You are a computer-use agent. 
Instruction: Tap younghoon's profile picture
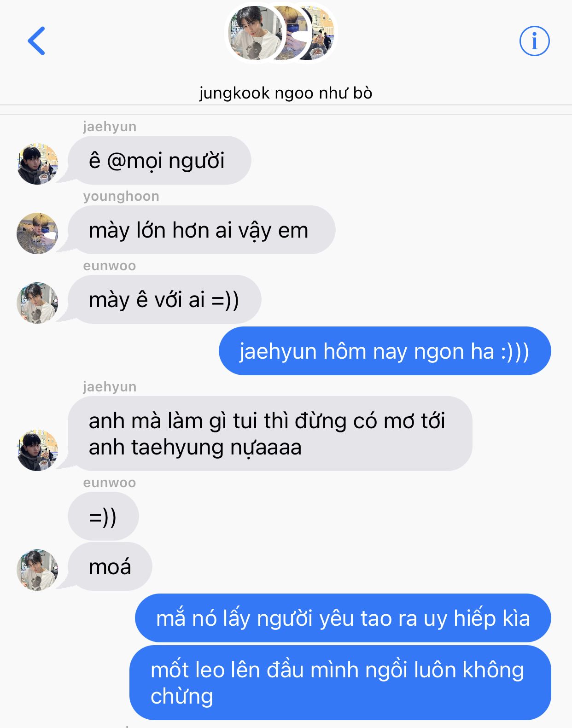tap(37, 233)
